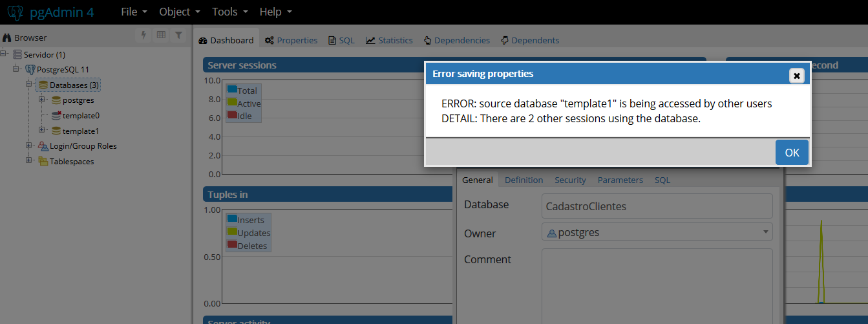
Task: Click the View Data grid icon in Browser
Action: point(162,36)
